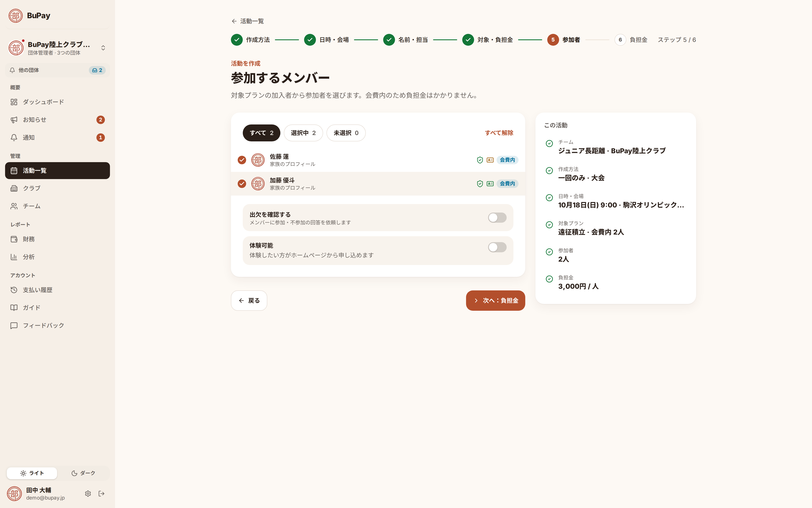Go to step 6 負担金
Image resolution: width=812 pixels, height=508 pixels.
click(631, 40)
